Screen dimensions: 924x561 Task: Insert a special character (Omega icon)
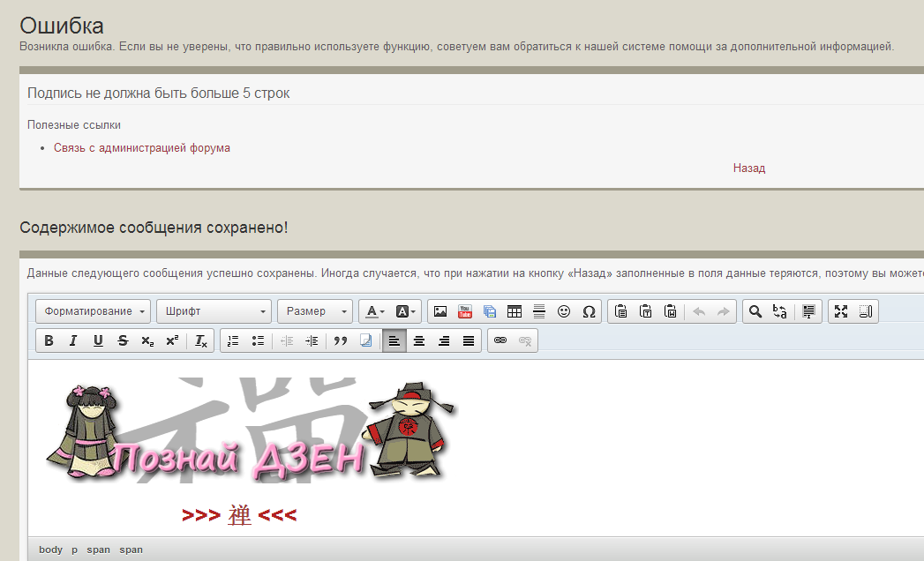click(x=589, y=311)
